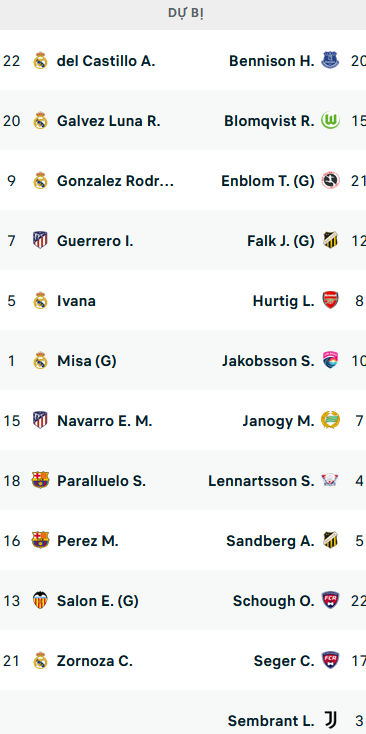366x734 pixels.
Task: Select Navarro E. M. row
Action: [x=183, y=420]
